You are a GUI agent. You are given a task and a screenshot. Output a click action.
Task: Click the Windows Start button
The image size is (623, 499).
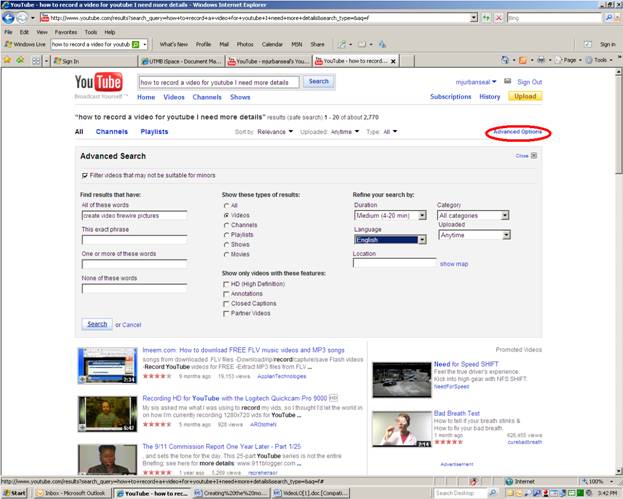[15, 492]
